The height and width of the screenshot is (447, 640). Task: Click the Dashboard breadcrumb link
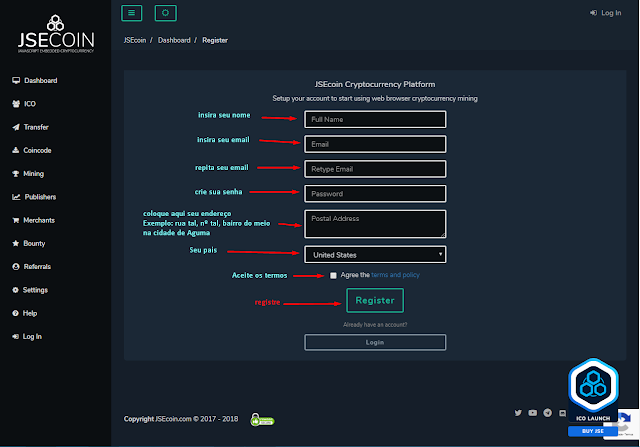[x=174, y=40]
